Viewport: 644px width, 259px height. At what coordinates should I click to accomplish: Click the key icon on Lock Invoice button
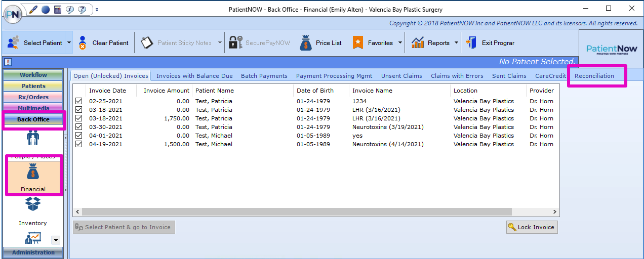pos(512,227)
